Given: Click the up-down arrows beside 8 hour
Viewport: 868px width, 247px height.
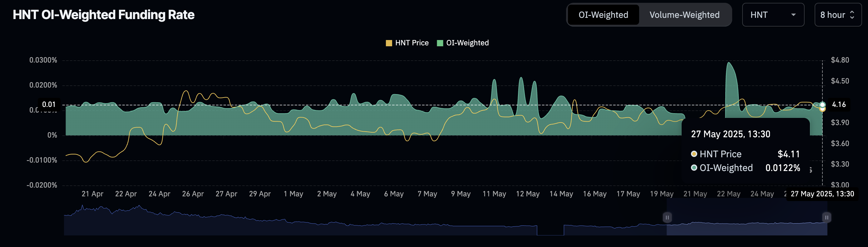Looking at the screenshot, I should 852,15.
